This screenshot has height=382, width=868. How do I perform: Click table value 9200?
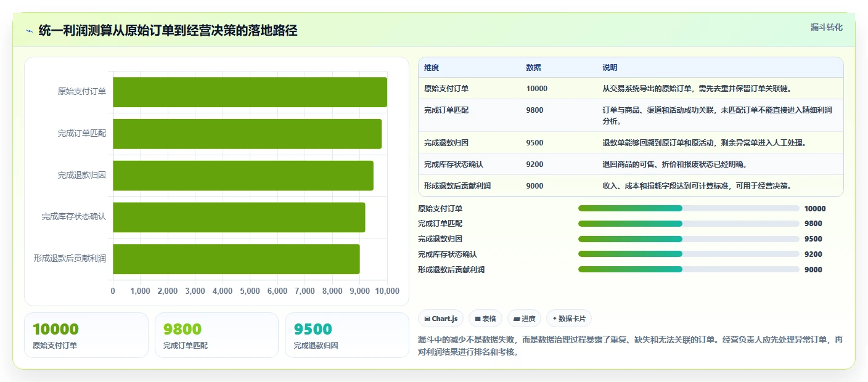[x=535, y=165]
